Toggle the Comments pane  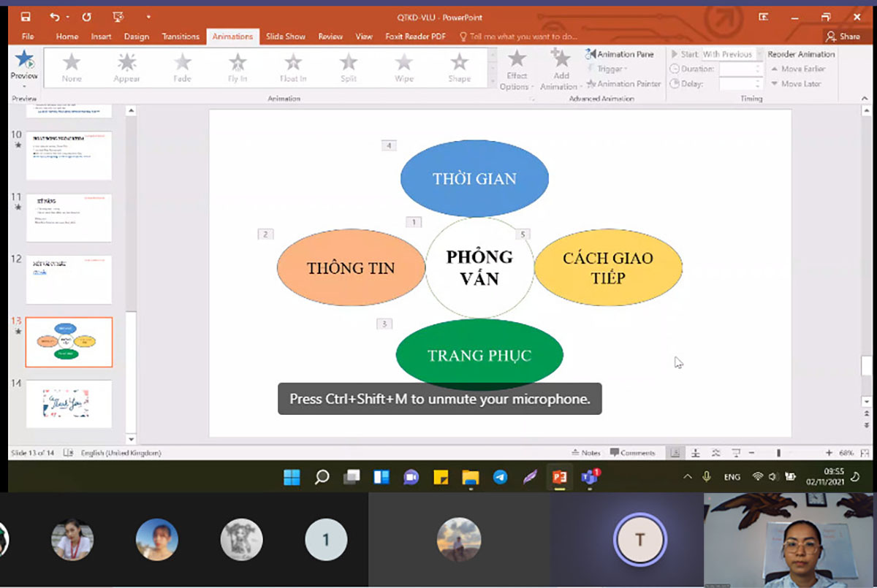633,453
